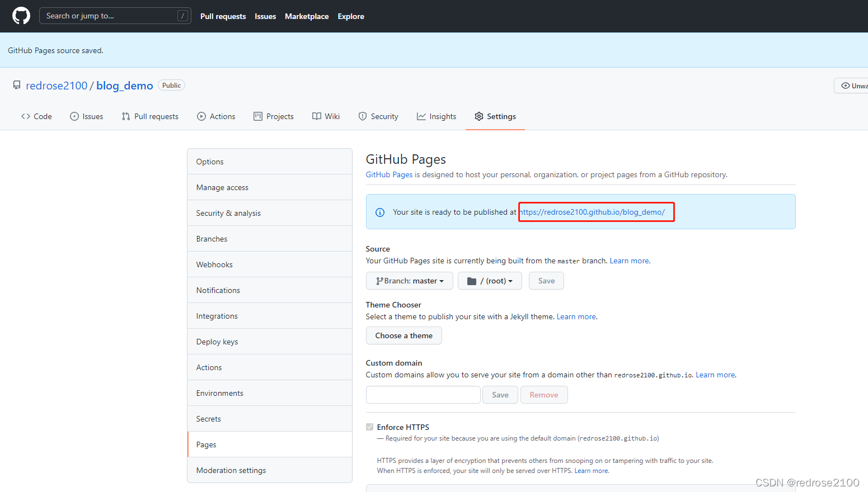Open Webhooks settings in sidebar
868x492 pixels.
(x=270, y=264)
